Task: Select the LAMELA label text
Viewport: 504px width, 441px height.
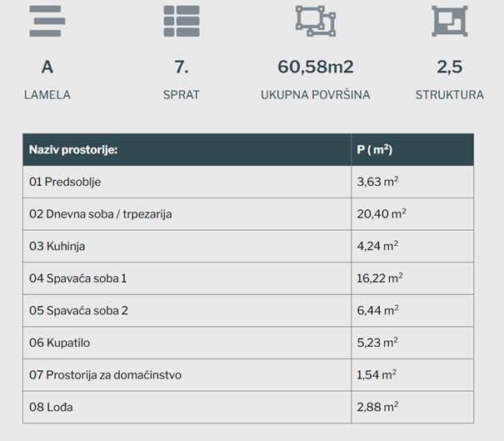Action: 47,95
